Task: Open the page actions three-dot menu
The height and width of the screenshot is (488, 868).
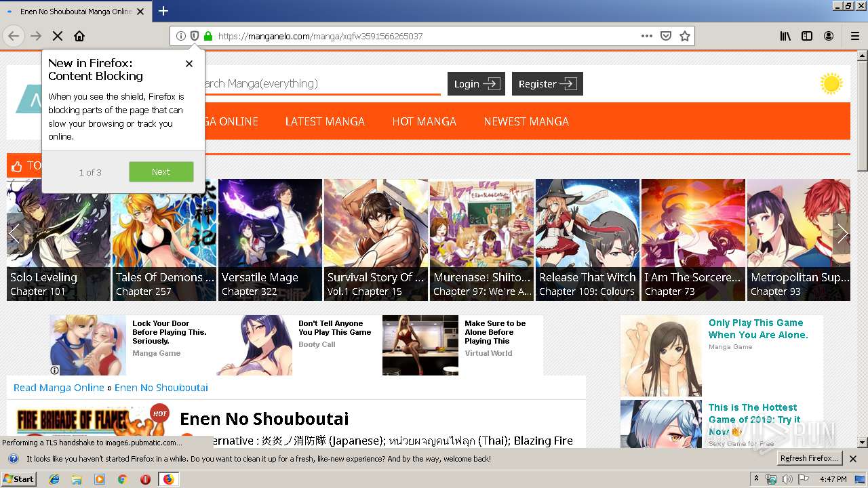Action: (x=647, y=36)
